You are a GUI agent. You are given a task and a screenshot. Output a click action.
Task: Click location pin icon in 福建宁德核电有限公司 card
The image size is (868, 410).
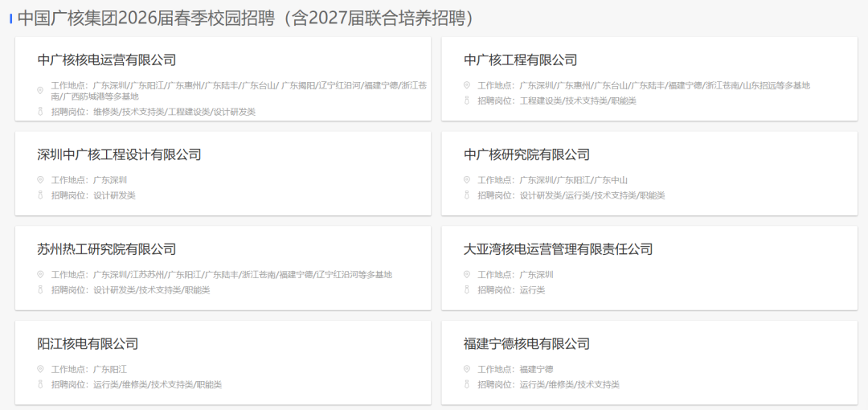[x=467, y=370]
